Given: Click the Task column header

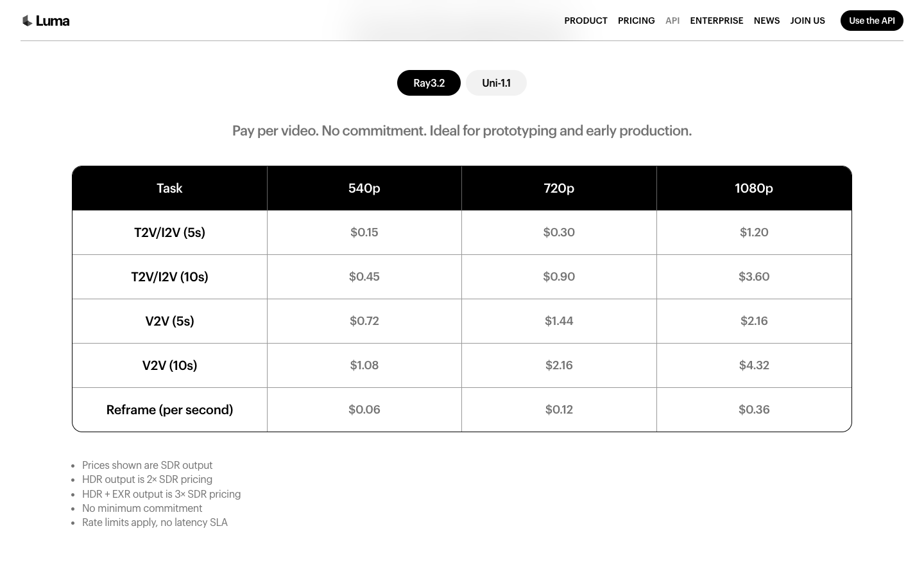Looking at the screenshot, I should pos(169,188).
